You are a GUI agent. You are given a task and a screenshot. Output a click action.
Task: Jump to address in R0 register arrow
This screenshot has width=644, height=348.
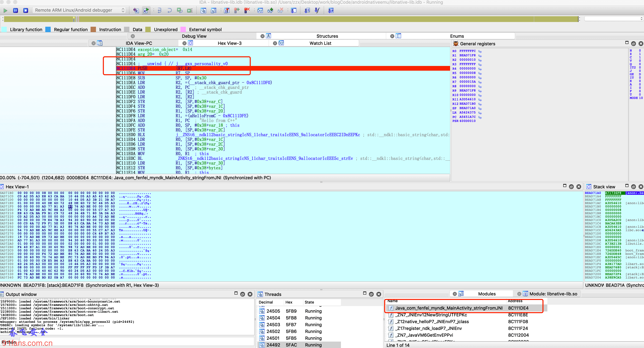[x=480, y=51]
